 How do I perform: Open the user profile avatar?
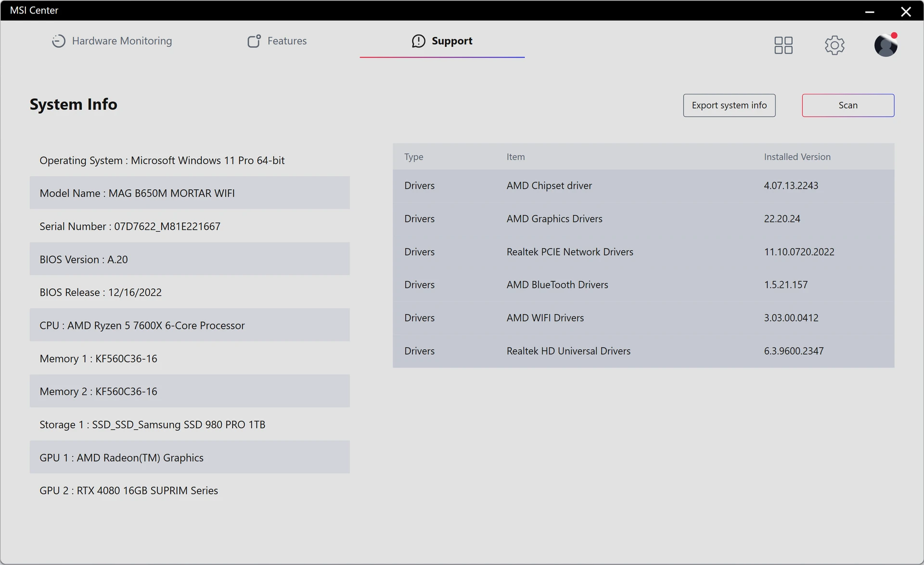[885, 45]
